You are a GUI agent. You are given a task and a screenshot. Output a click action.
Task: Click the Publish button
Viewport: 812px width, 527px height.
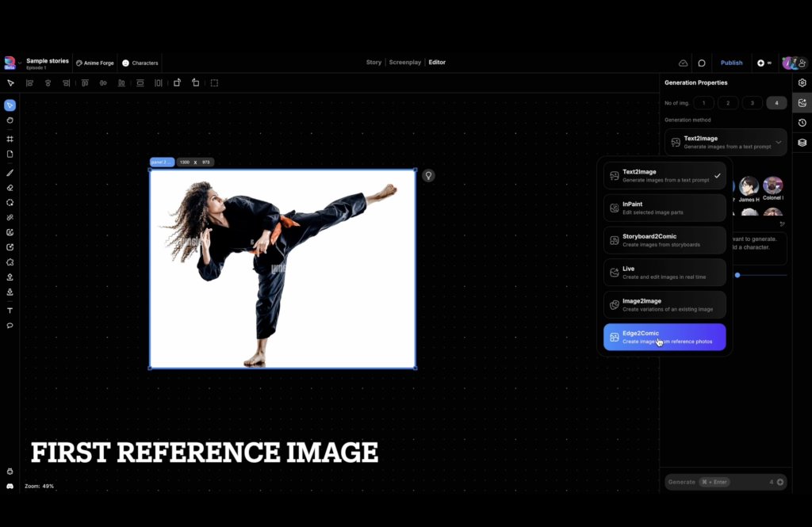click(x=731, y=63)
